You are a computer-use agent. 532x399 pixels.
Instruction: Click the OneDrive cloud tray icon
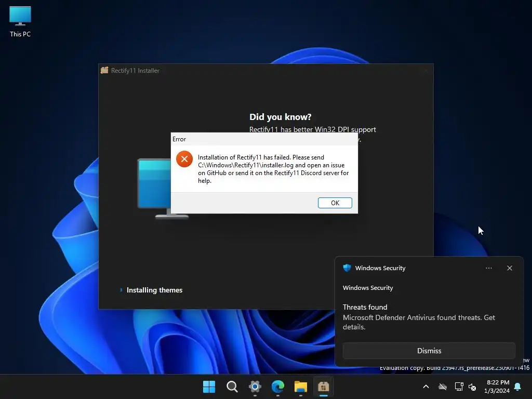point(443,387)
